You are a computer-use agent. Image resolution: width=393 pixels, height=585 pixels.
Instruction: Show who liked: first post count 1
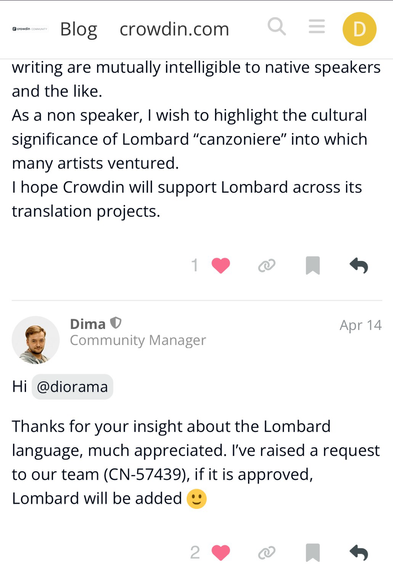coord(194,266)
